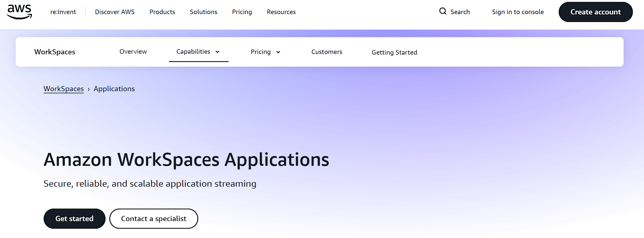Switch to the Overview tab
Viewport: 644px width, 238px height.
(x=133, y=52)
